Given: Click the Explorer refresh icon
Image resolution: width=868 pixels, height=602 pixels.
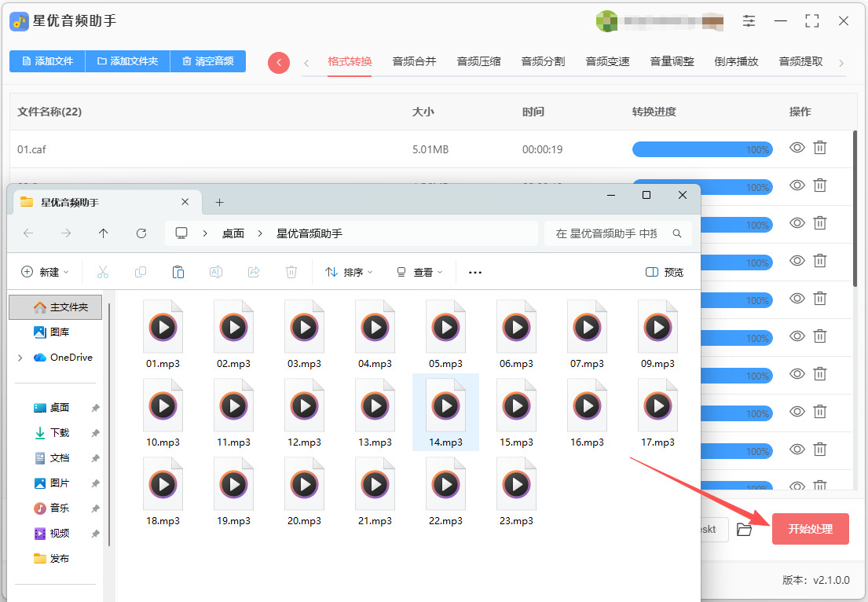Looking at the screenshot, I should click(x=141, y=233).
